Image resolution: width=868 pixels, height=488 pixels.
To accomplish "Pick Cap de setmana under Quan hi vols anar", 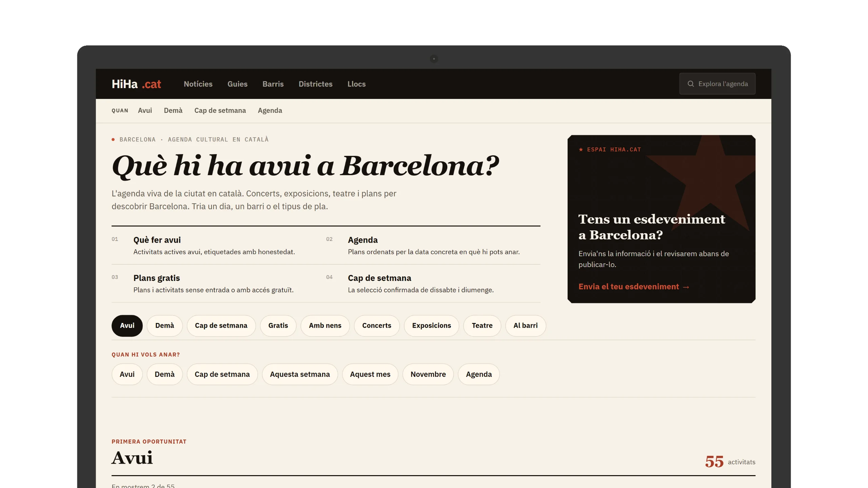I will tap(222, 374).
